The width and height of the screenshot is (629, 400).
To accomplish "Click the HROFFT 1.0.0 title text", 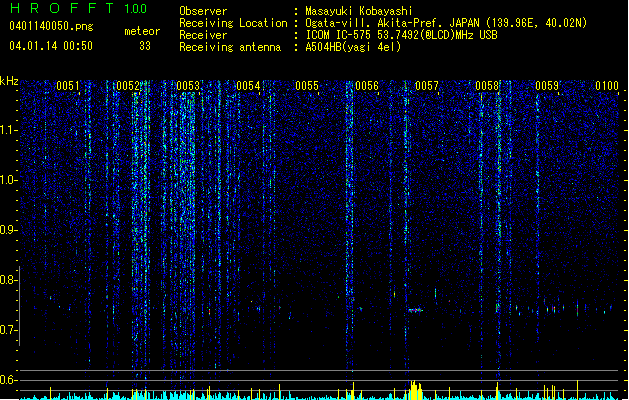I will pyautogui.click(x=78, y=8).
